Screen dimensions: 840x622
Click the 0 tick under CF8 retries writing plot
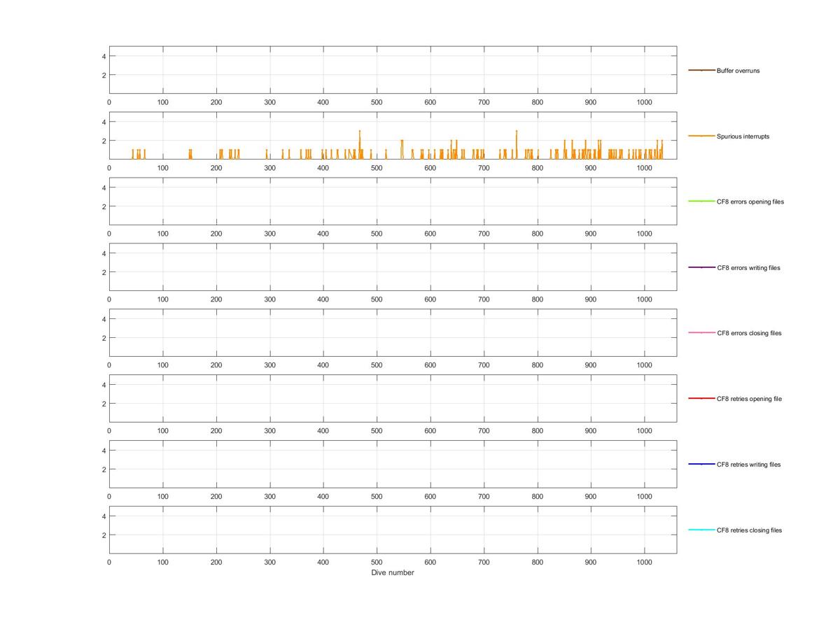[109, 497]
